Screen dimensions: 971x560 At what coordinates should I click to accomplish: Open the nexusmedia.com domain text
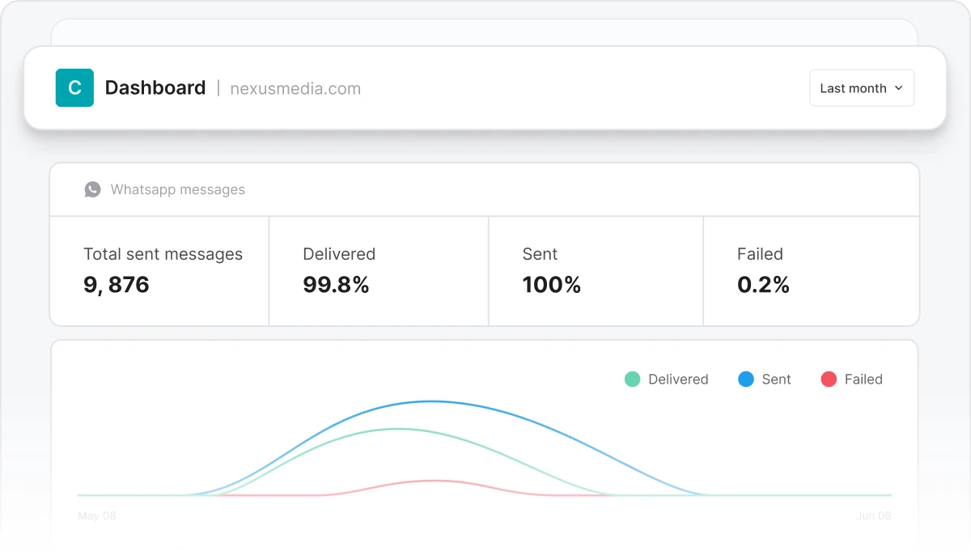295,88
